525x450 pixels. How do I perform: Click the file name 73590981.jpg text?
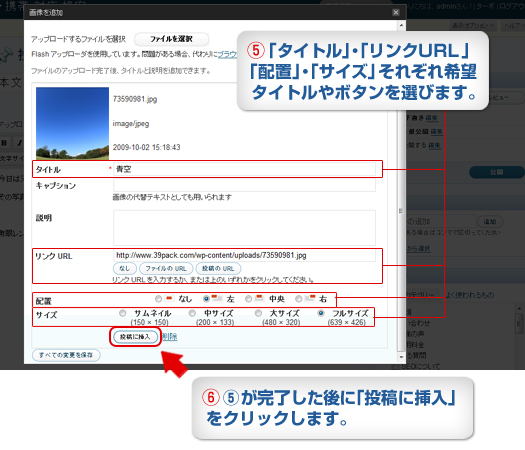pyautogui.click(x=135, y=99)
